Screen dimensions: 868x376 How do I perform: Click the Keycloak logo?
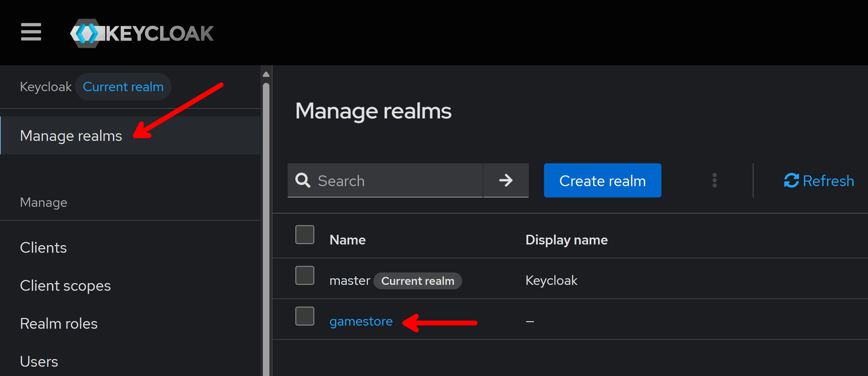click(142, 33)
